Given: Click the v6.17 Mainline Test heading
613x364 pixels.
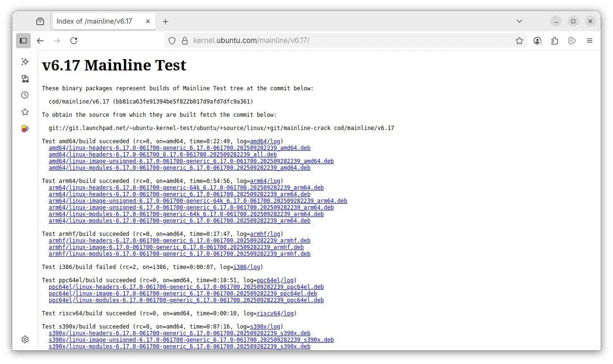Looking at the screenshot, I should [114, 65].
